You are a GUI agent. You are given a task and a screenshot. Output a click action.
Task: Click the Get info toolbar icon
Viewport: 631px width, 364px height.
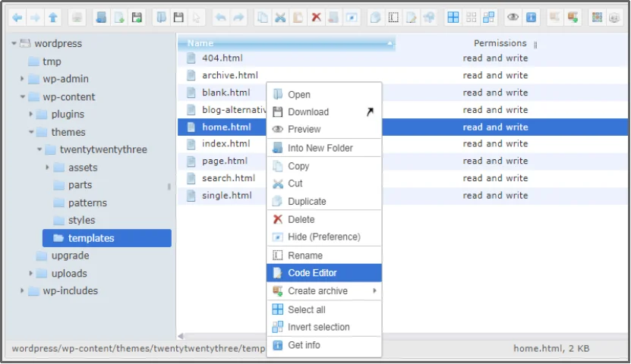click(531, 17)
